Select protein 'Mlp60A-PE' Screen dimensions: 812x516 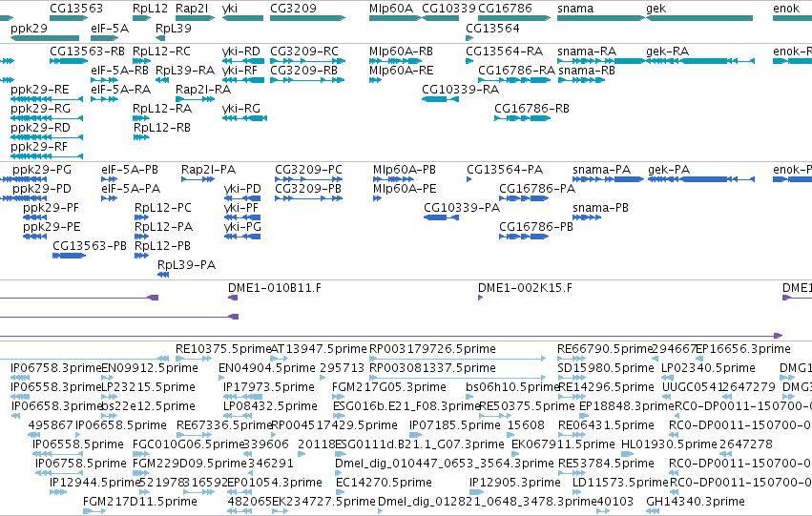405,189
